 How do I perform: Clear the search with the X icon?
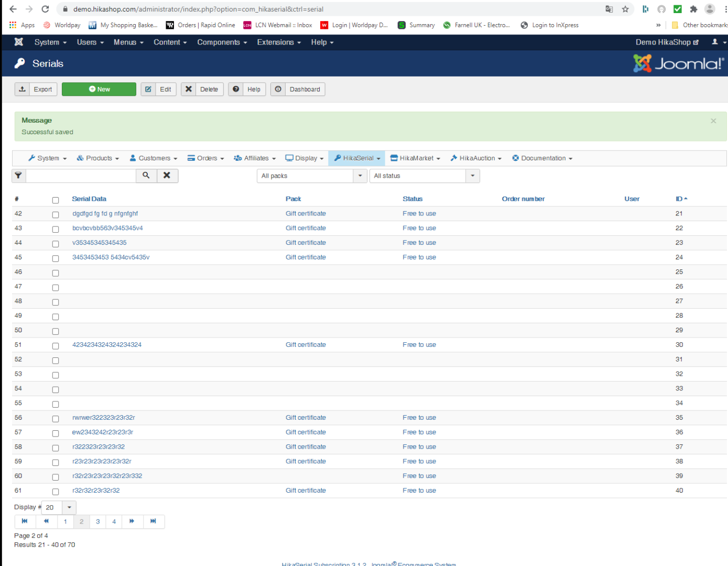pos(167,176)
